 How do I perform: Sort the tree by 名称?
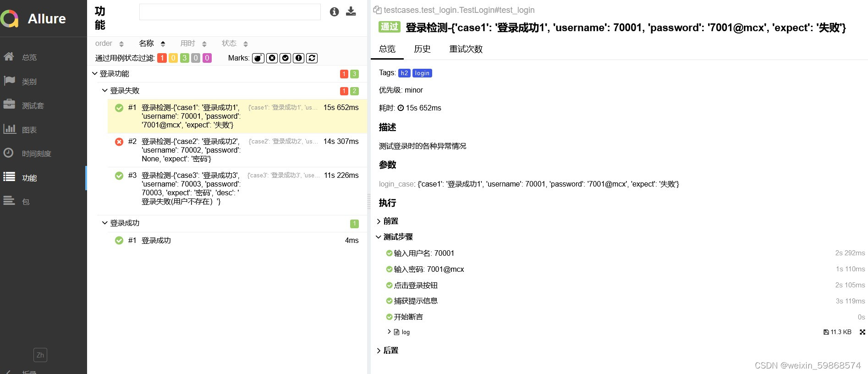[x=152, y=44]
